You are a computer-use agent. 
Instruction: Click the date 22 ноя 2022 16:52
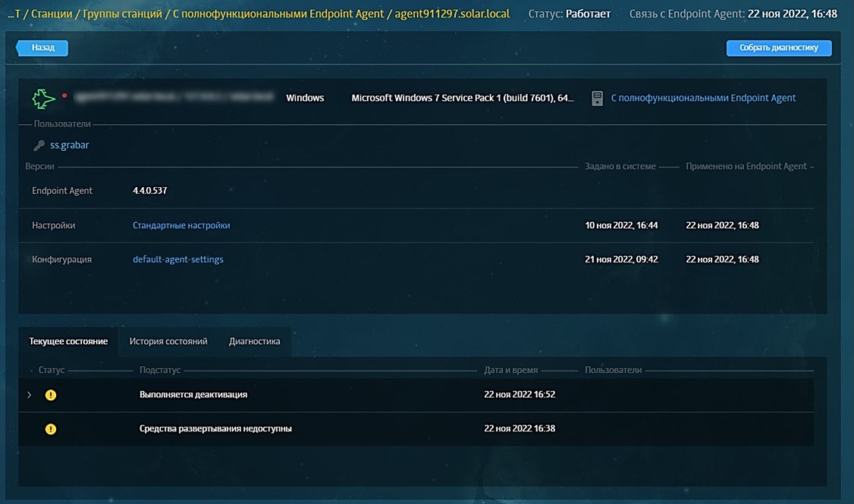tap(520, 395)
